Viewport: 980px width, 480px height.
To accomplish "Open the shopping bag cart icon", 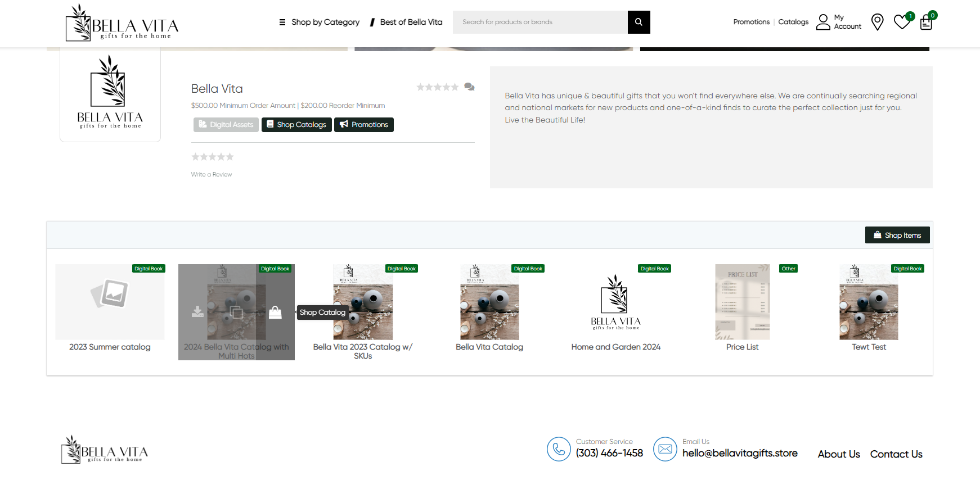I will [x=926, y=22].
